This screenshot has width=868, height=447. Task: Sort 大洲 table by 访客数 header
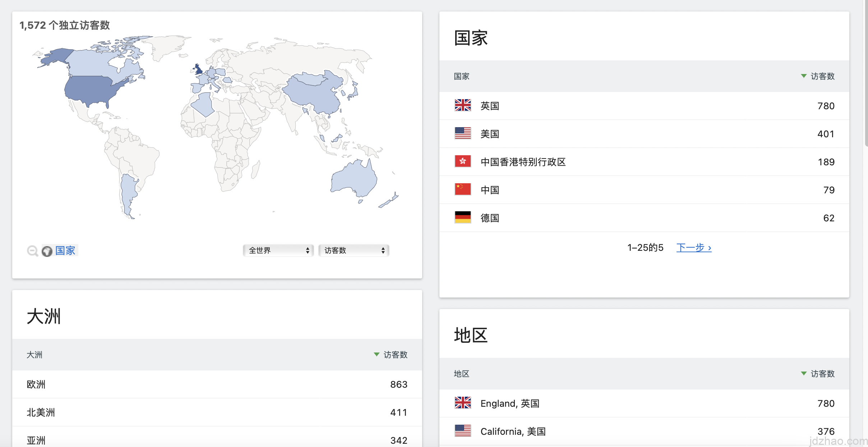(395, 355)
